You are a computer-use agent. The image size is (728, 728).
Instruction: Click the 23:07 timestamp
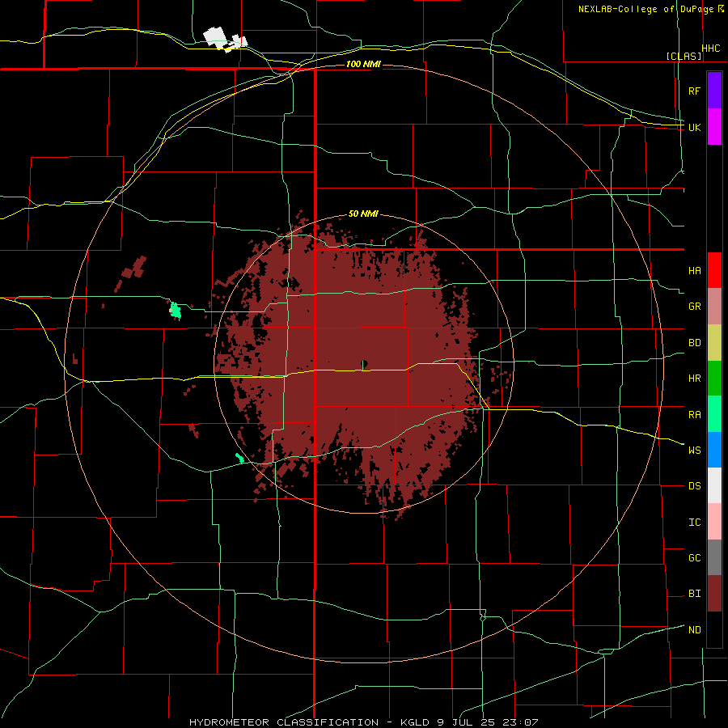pyautogui.click(x=520, y=722)
